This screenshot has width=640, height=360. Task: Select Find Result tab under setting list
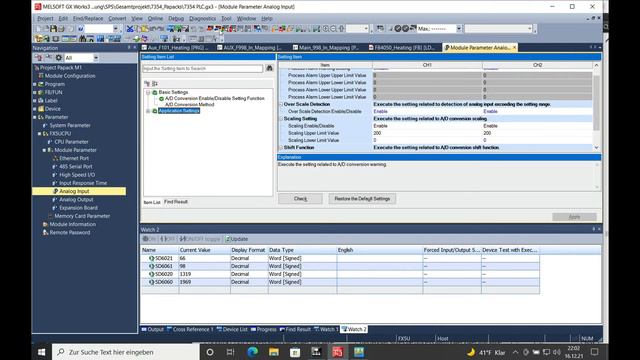coord(176,202)
